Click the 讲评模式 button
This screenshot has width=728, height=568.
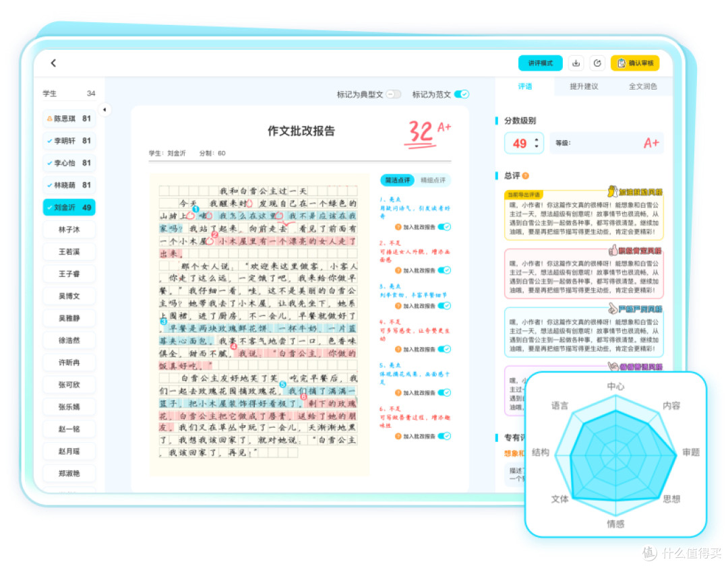(541, 63)
